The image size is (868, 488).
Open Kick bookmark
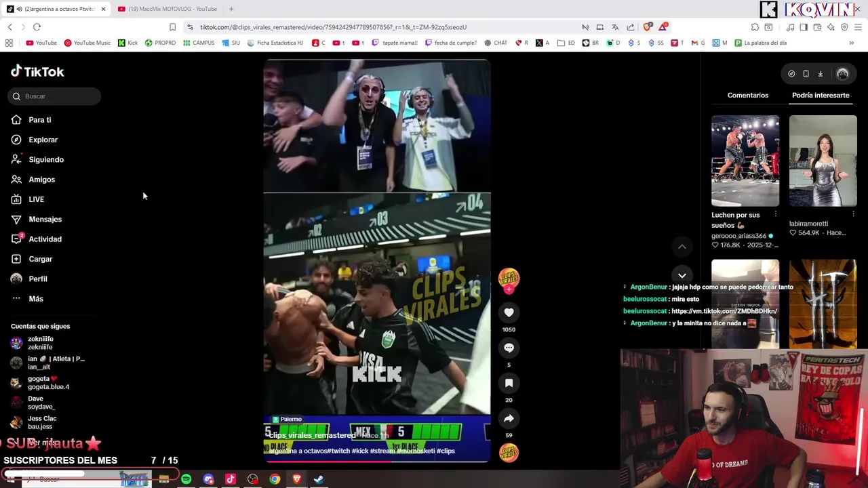[x=127, y=43]
